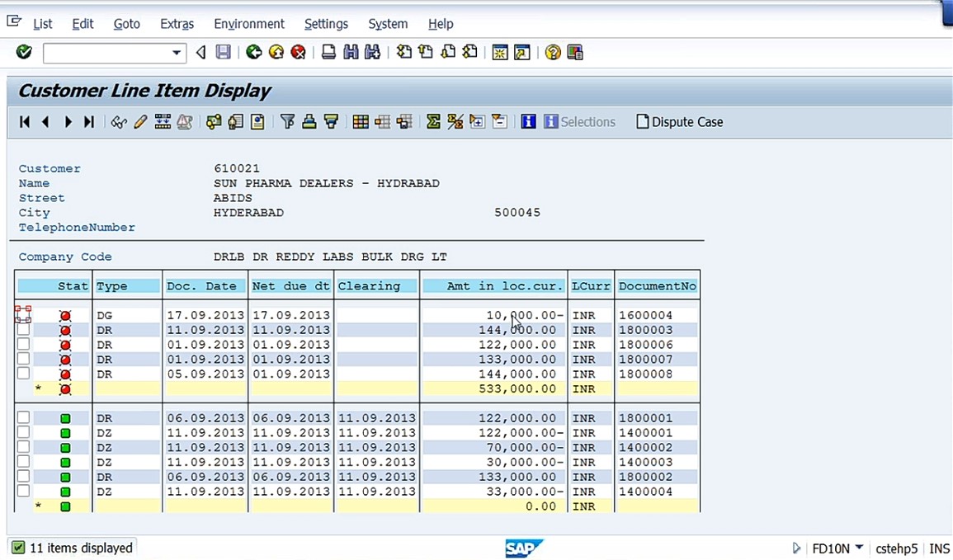Image resolution: width=953 pixels, height=560 pixels.
Task: Click the Total sigma icon
Action: pos(433,122)
